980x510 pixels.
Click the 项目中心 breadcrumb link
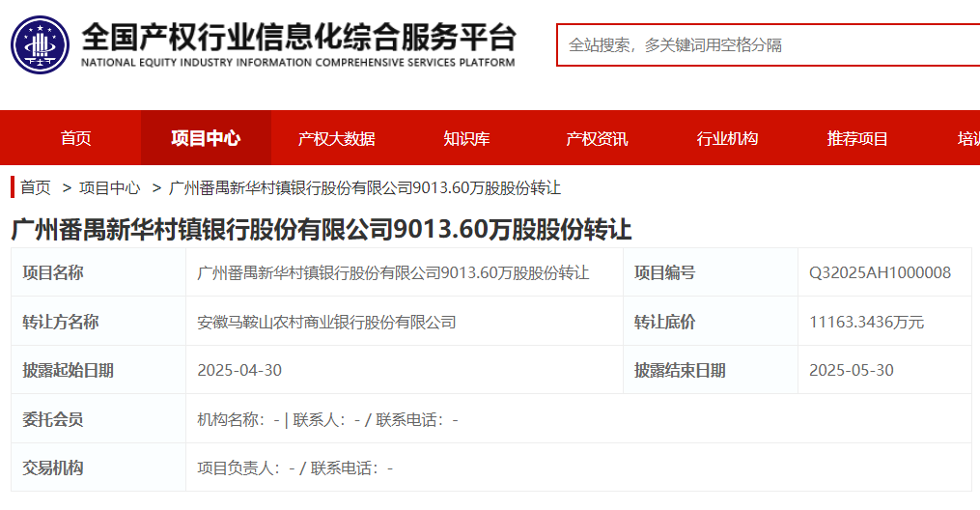[110, 187]
